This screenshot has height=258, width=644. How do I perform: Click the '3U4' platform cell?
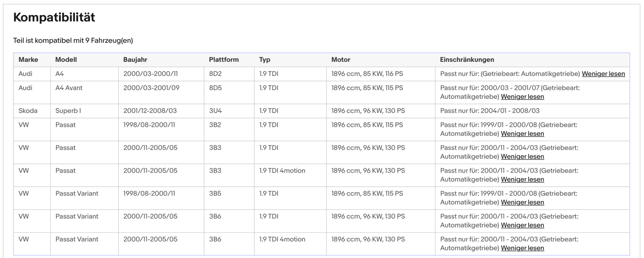coord(215,111)
